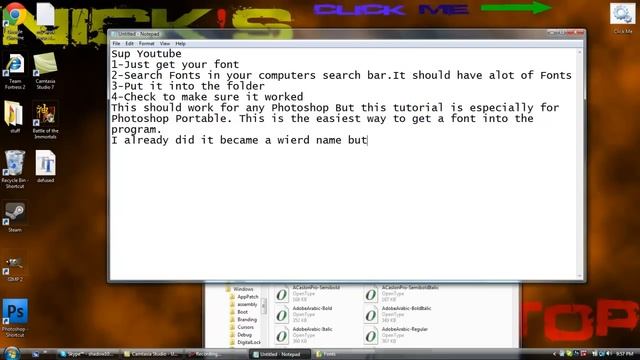
Task: Select Cursors folder in tree
Action: tap(242, 327)
